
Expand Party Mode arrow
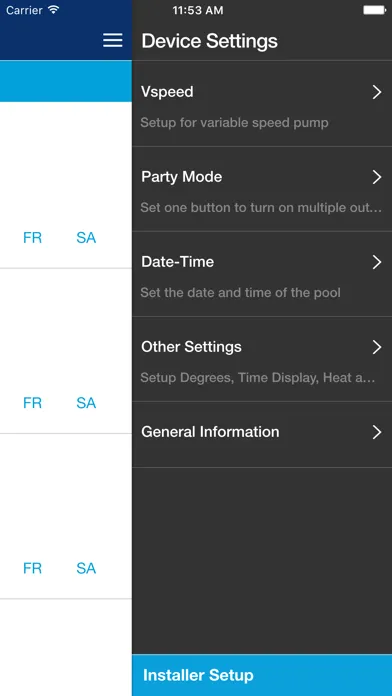pyautogui.click(x=377, y=177)
